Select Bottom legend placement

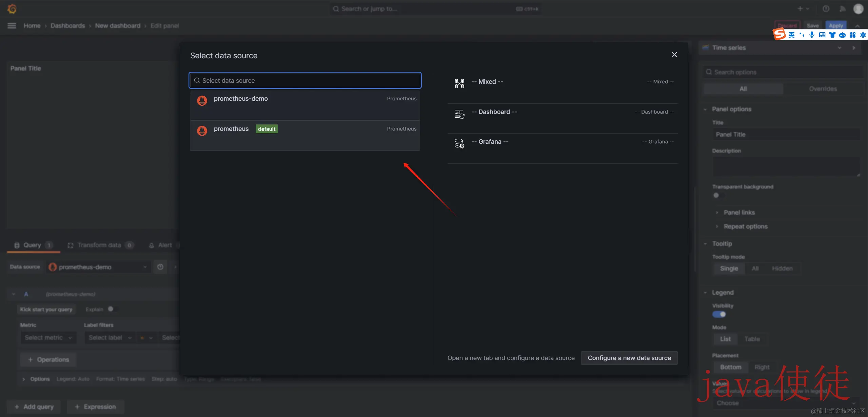(x=731, y=367)
